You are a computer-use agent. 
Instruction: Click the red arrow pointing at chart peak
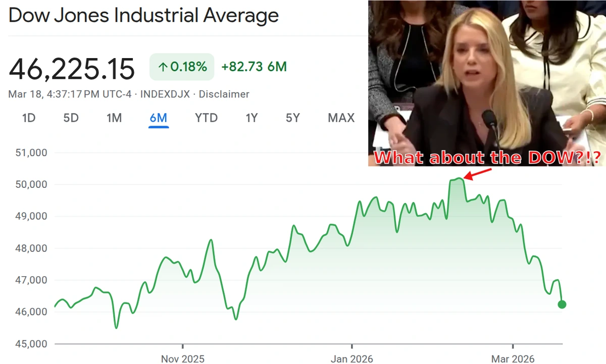(x=478, y=173)
